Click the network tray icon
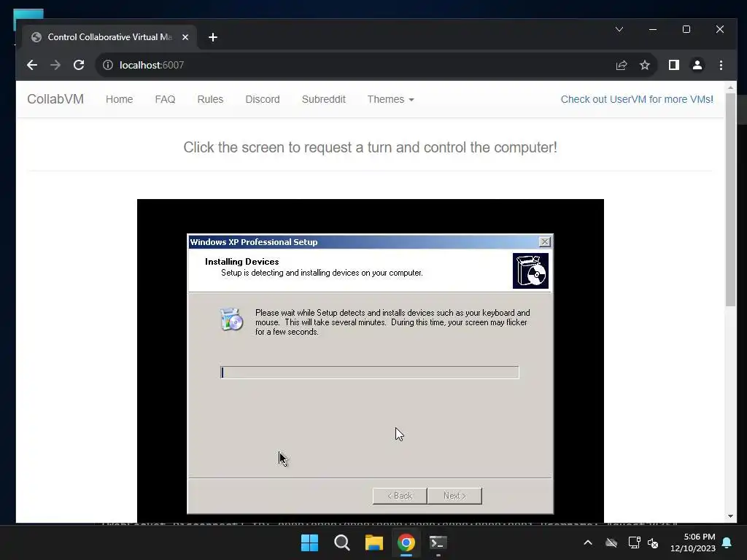 point(634,542)
